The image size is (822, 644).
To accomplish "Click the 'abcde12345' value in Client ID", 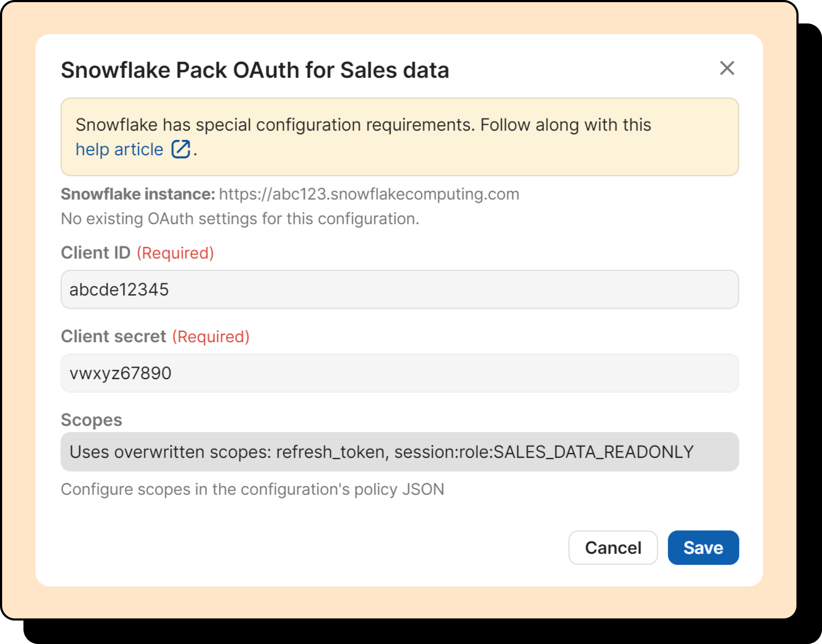I will pyautogui.click(x=119, y=290).
